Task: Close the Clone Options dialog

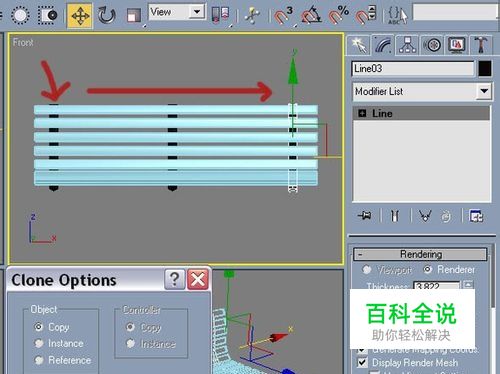Action: 198,279
